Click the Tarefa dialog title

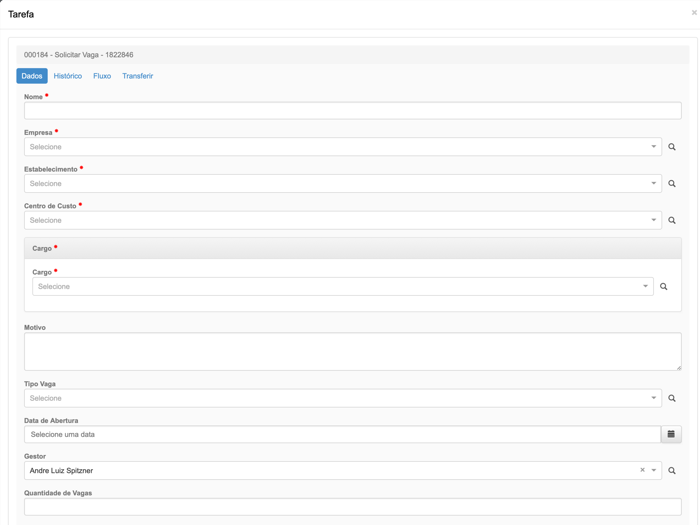[21, 14]
